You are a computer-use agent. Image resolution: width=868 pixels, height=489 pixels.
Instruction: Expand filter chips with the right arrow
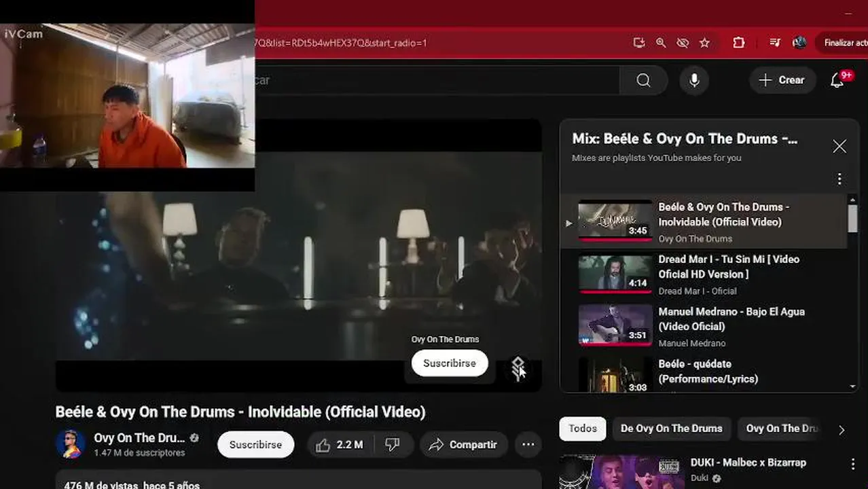[x=842, y=430]
